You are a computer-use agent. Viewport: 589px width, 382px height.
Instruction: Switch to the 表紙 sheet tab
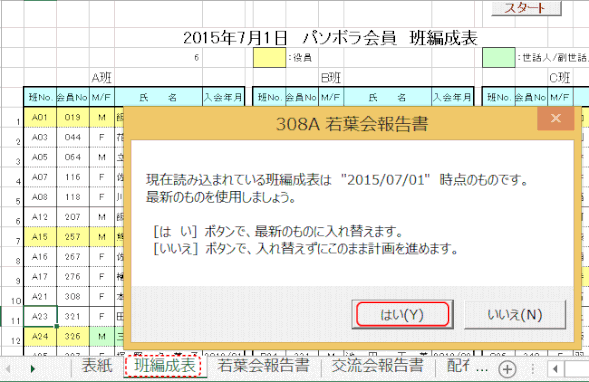(97, 365)
